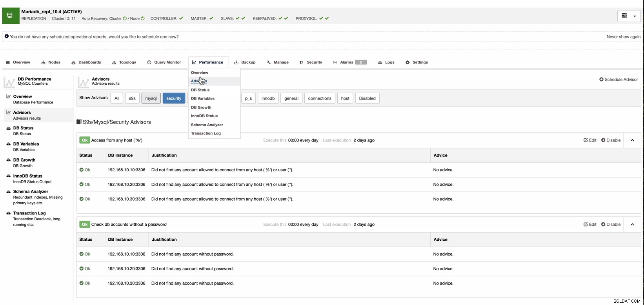Click Schedule Advisor button
This screenshot has width=644, height=305.
[x=619, y=80]
